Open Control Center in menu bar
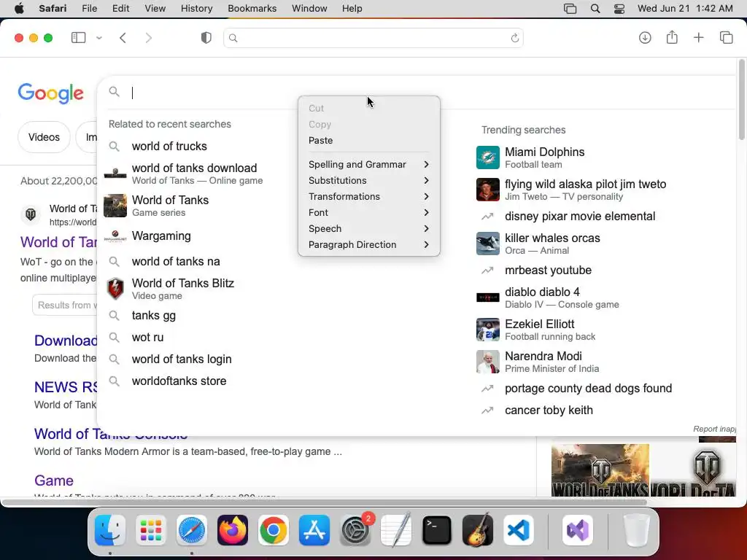The image size is (747, 560). [619, 9]
